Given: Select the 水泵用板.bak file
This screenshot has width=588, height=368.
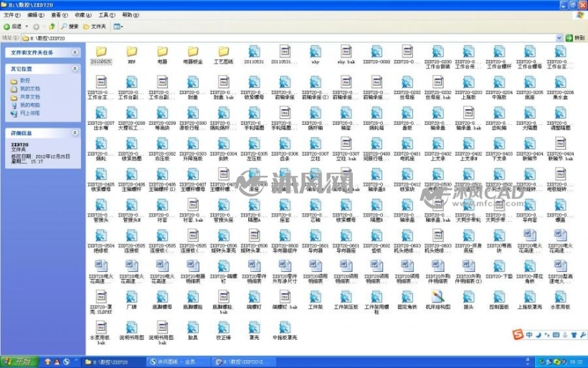Looking at the screenshot, I should point(101,334).
